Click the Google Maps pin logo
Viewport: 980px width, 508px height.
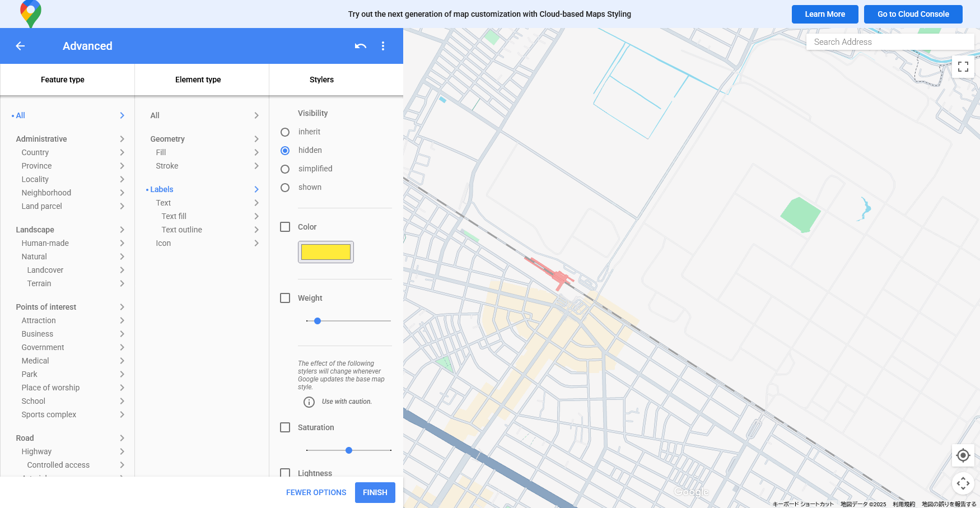coord(31,13)
